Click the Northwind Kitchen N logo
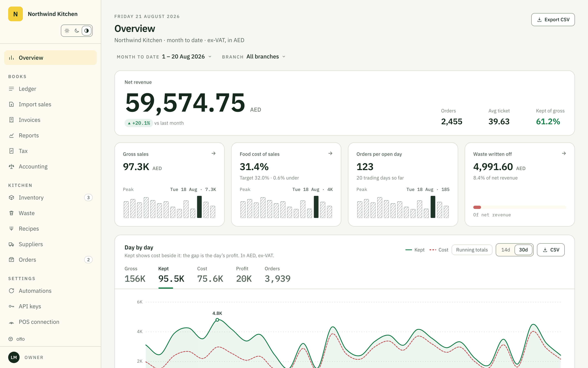This screenshot has width=588, height=368. click(15, 14)
